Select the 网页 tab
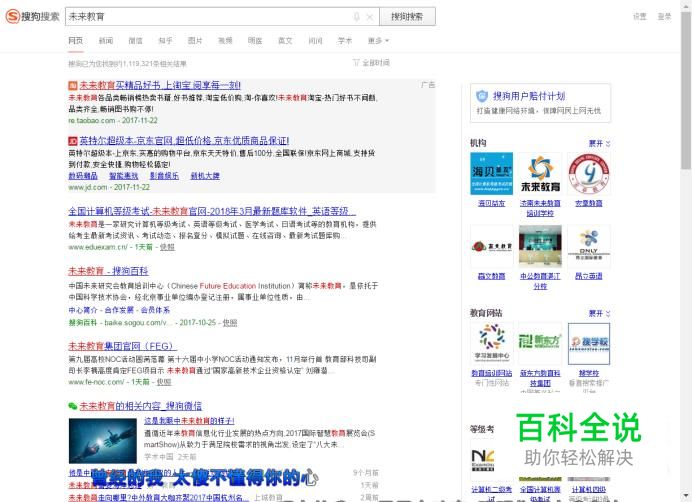The image size is (692, 502). pos(75,41)
